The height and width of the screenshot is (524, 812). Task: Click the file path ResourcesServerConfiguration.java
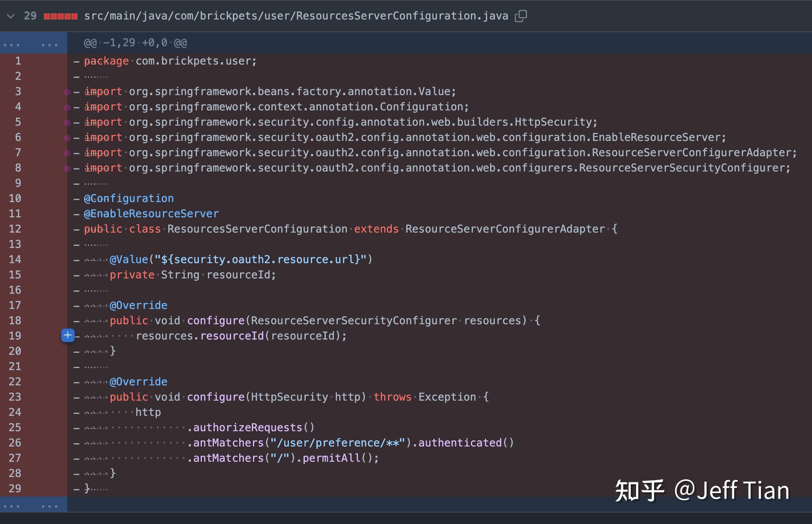coord(296,16)
